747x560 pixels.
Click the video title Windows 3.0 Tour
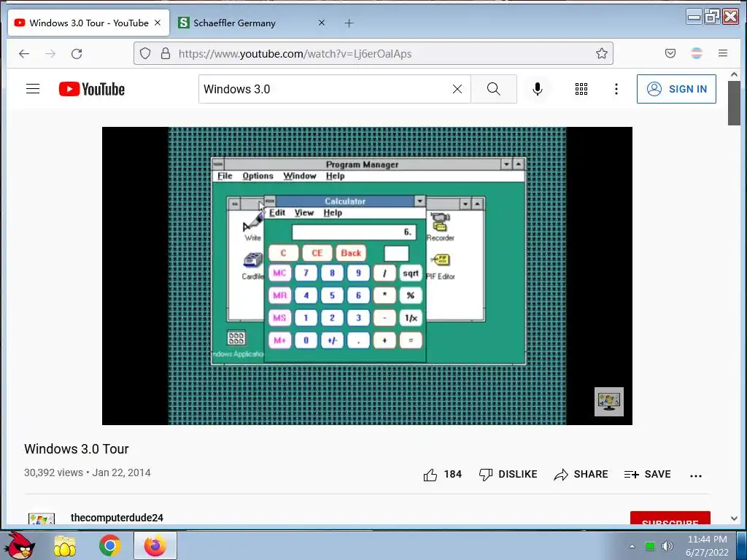(76, 449)
